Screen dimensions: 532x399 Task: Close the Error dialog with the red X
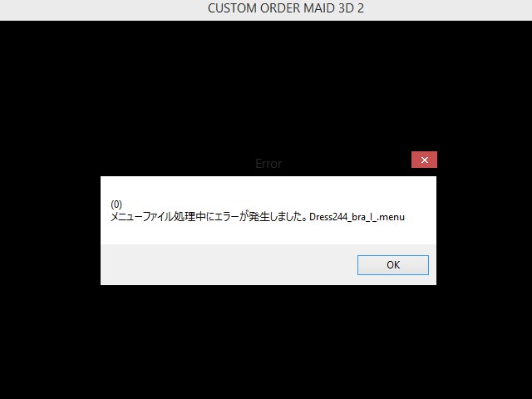click(424, 160)
